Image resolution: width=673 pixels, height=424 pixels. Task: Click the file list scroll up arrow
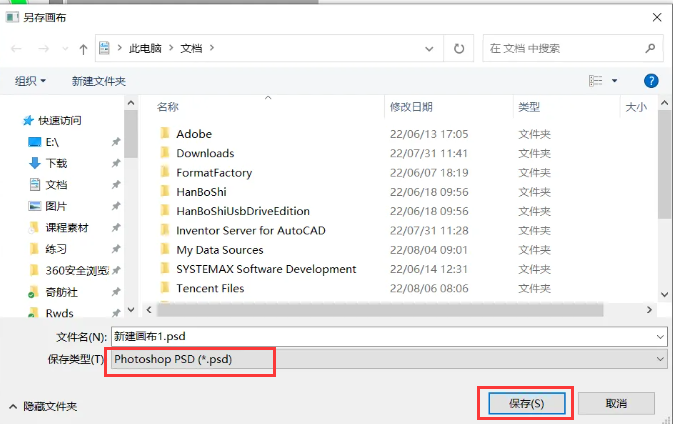point(664,103)
